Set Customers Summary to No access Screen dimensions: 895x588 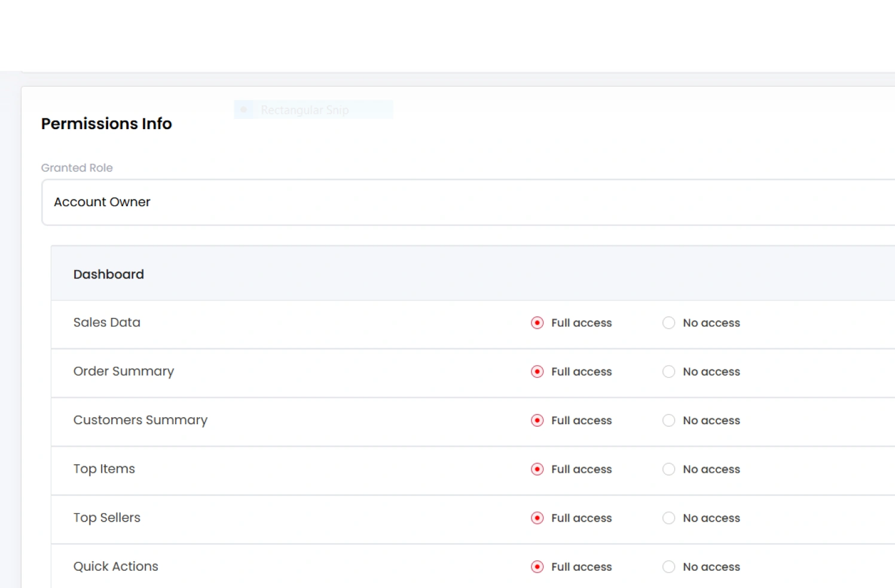tap(668, 421)
